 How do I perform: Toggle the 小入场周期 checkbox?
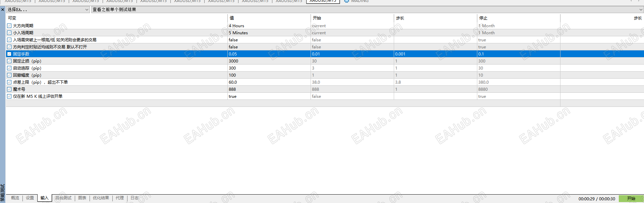click(9, 33)
